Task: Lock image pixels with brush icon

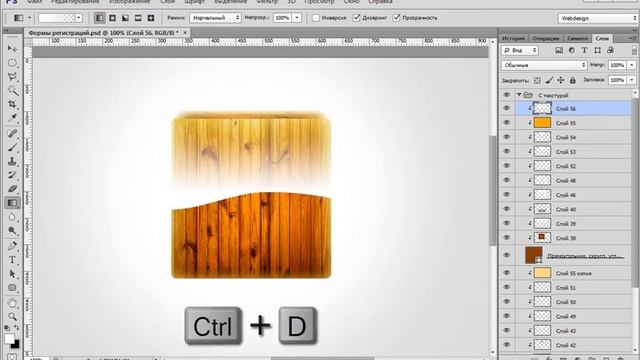Action: tap(549, 80)
